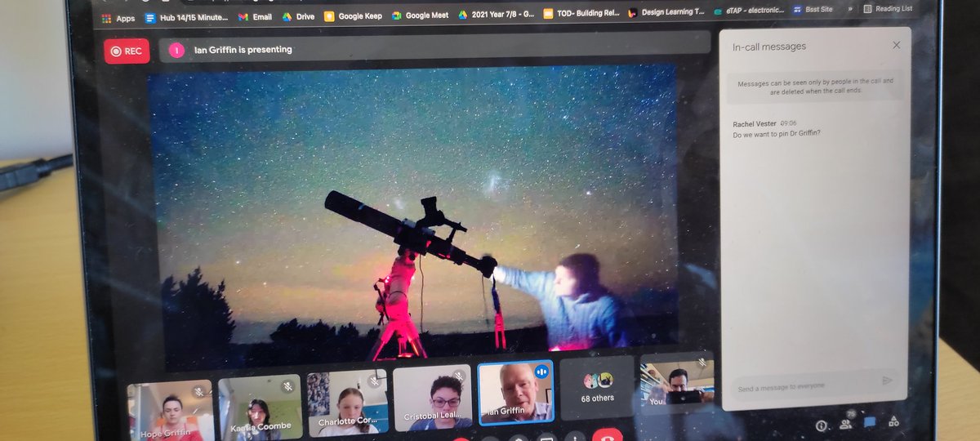Select the You self-view tile

677,382
